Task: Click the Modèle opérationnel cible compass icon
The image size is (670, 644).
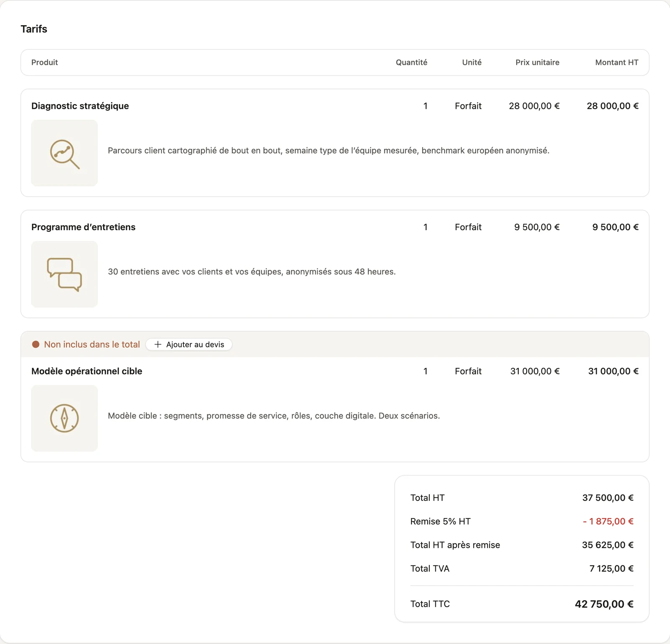Action: click(x=64, y=418)
